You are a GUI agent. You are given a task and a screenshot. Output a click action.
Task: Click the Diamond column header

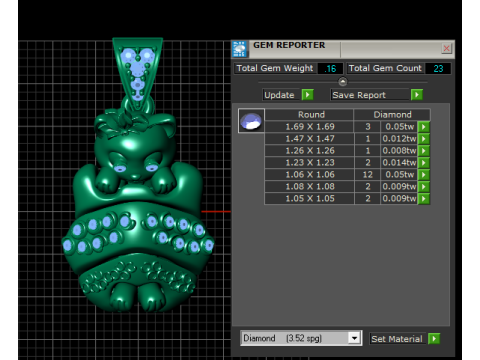coord(392,115)
